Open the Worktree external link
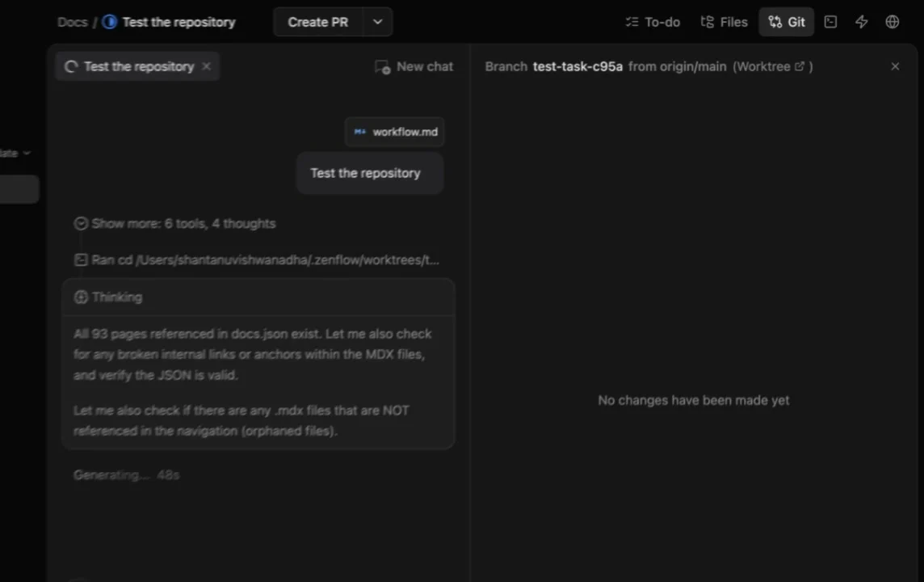This screenshot has height=582, width=924. 799,66
